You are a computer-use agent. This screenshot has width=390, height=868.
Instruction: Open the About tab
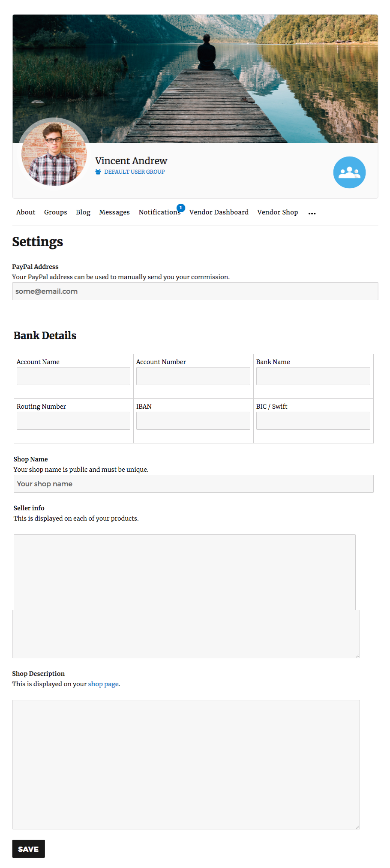(26, 212)
